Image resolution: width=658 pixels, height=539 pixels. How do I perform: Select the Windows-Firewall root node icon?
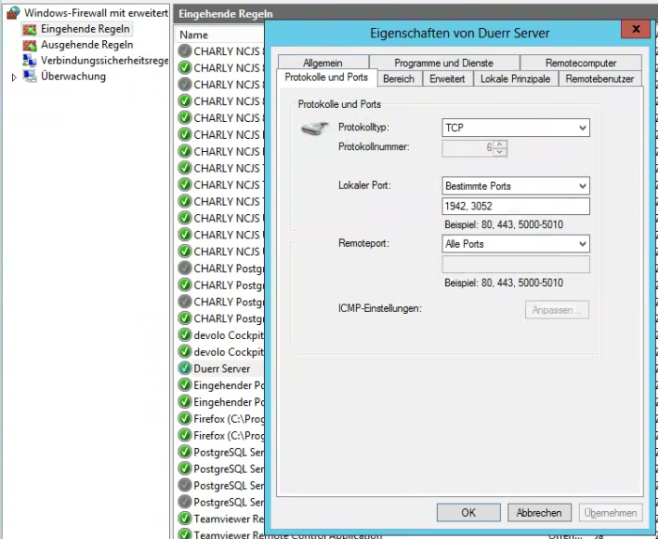coord(12,13)
